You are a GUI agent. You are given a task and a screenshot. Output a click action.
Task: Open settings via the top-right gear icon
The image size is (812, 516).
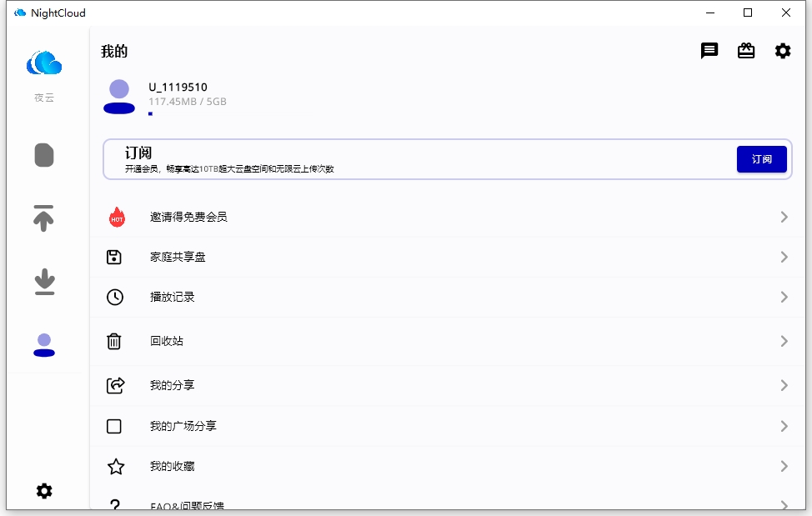pos(782,51)
